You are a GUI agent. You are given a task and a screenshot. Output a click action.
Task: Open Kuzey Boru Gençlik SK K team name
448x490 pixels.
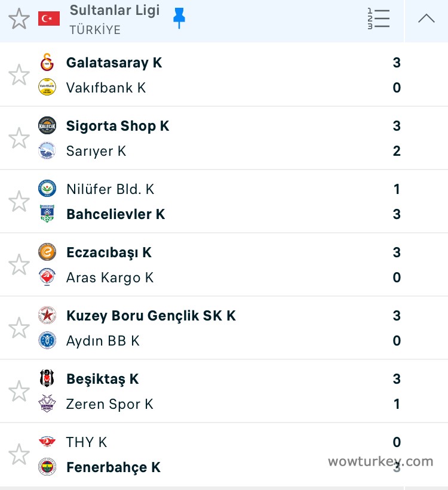[x=151, y=316]
